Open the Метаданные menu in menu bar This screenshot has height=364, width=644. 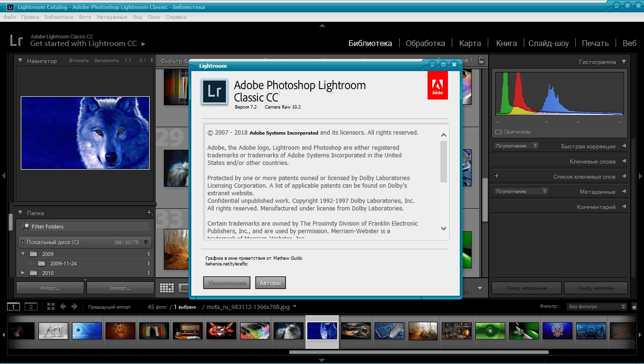[x=112, y=17]
